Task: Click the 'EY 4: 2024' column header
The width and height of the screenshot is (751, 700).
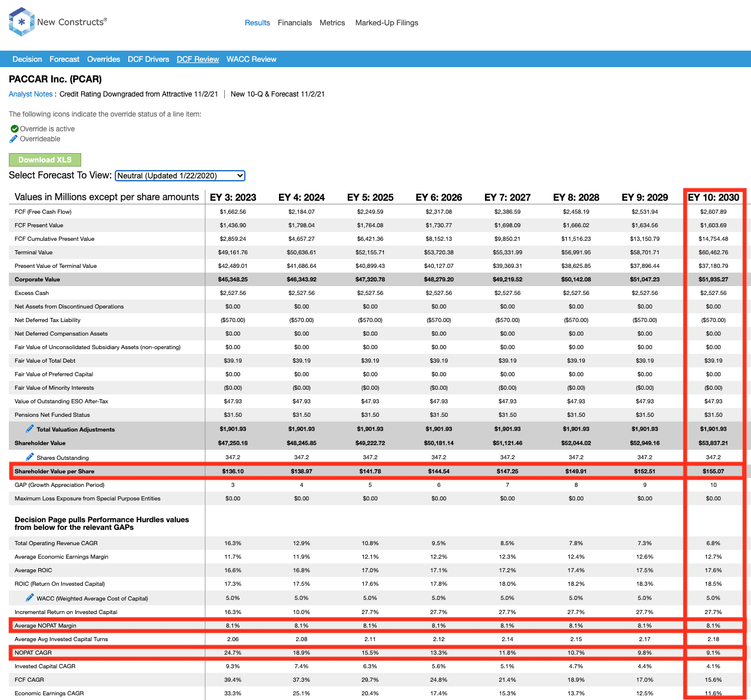Action: point(301,197)
